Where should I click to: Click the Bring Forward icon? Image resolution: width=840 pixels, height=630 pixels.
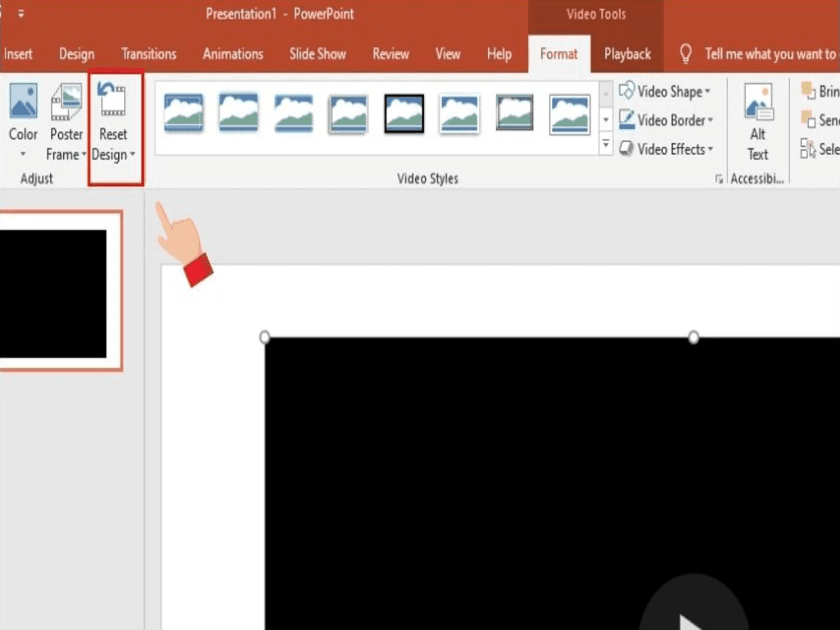pos(809,91)
